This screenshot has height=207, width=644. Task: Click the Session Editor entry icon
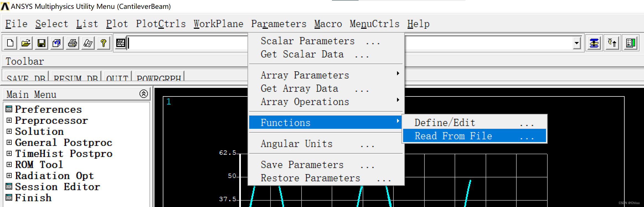click(9, 187)
